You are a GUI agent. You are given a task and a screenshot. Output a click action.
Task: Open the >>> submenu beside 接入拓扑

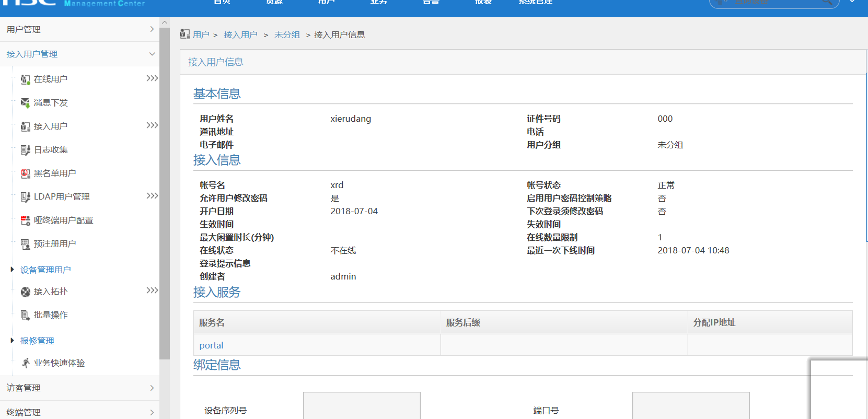click(x=152, y=290)
